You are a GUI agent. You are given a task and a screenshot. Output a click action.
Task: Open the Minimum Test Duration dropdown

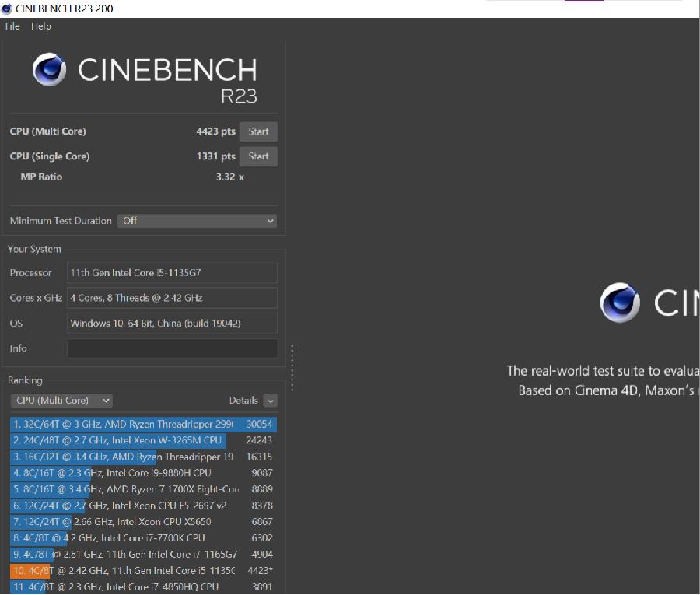pos(197,221)
